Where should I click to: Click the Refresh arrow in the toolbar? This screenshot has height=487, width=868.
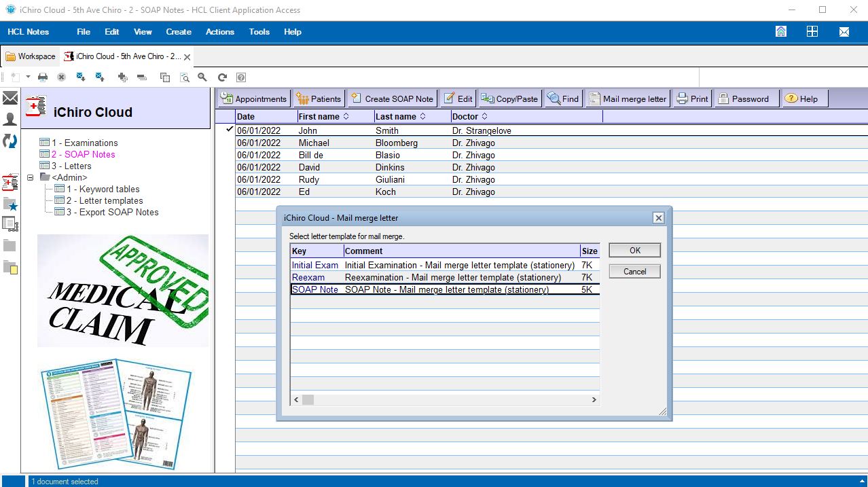(222, 77)
